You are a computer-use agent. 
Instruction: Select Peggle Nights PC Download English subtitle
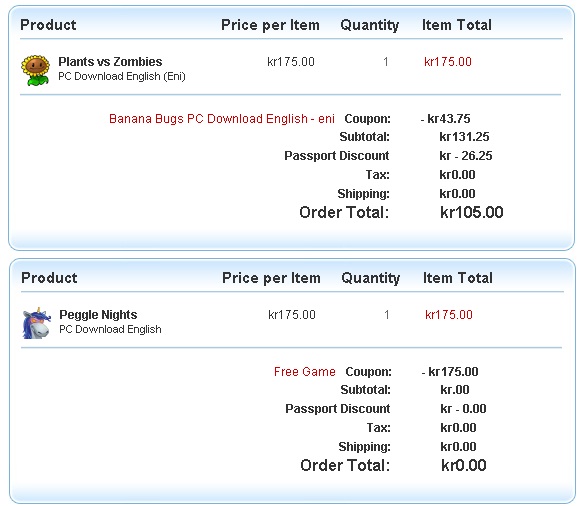(x=110, y=329)
